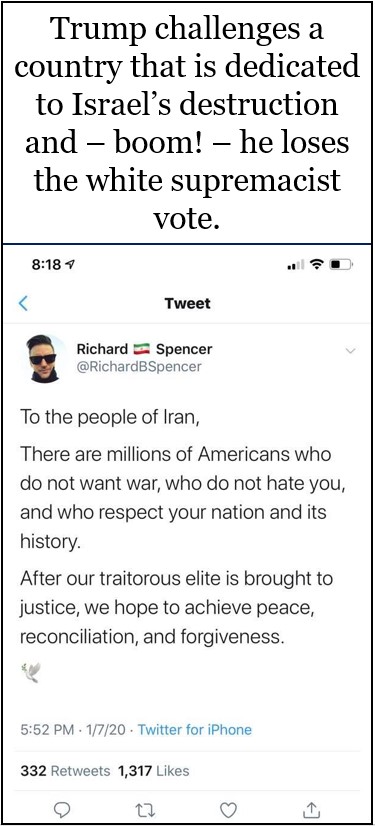
Task: Tap the back chevron arrow
Action: [23, 303]
